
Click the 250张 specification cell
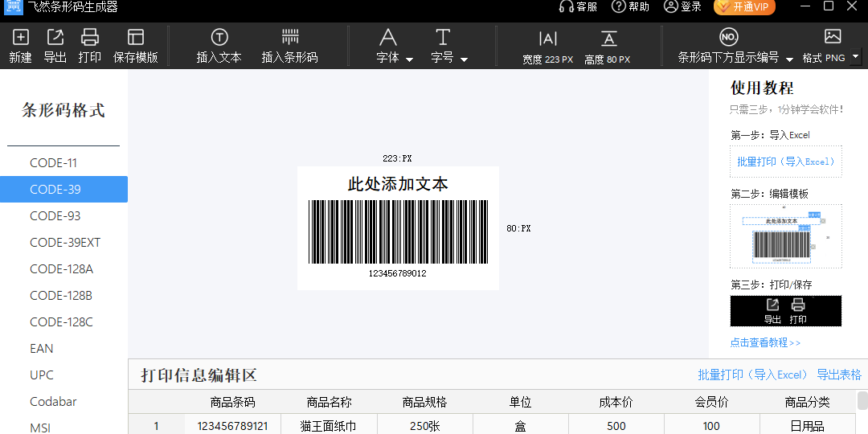pyautogui.click(x=424, y=425)
